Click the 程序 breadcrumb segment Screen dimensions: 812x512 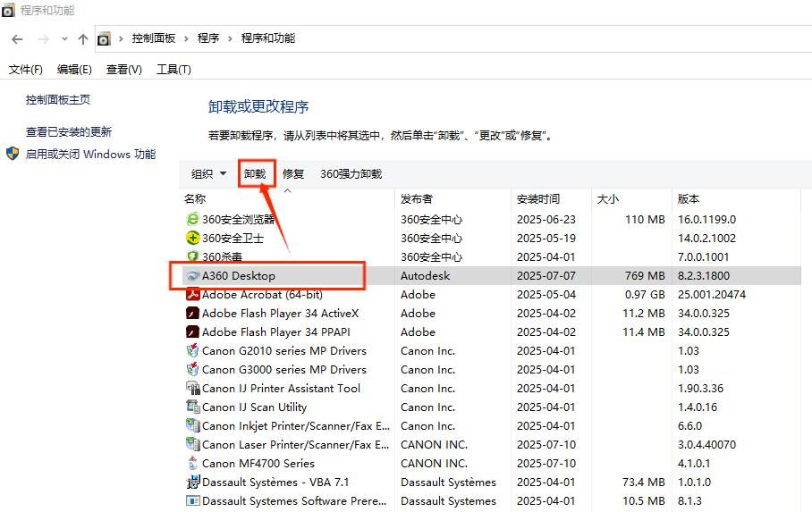pos(208,38)
